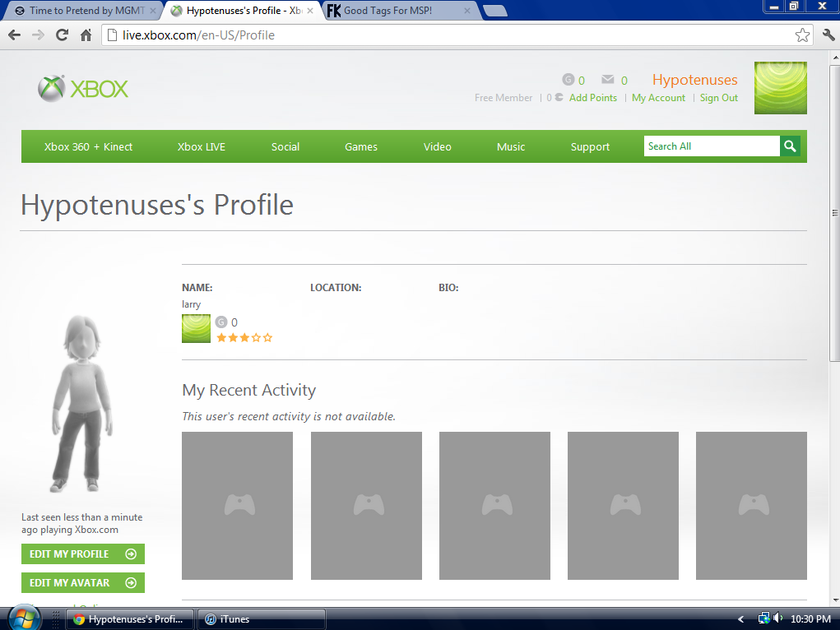Image resolution: width=840 pixels, height=630 pixels.
Task: Click the grey avatar figure
Action: point(81,403)
